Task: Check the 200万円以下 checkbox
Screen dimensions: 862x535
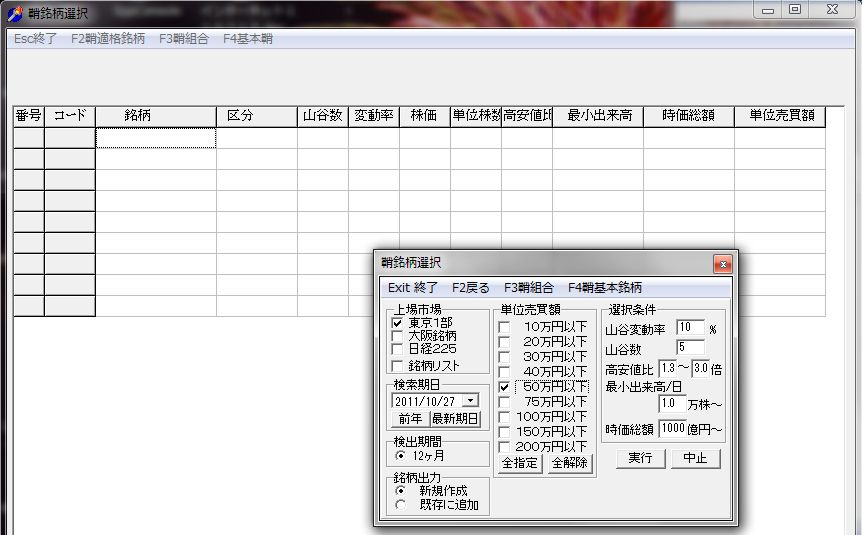Action: coord(504,446)
